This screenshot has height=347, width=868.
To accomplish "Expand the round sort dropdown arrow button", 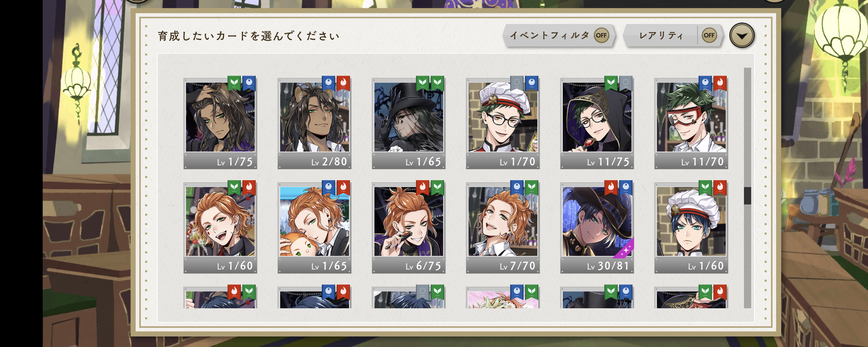I will click(x=742, y=36).
